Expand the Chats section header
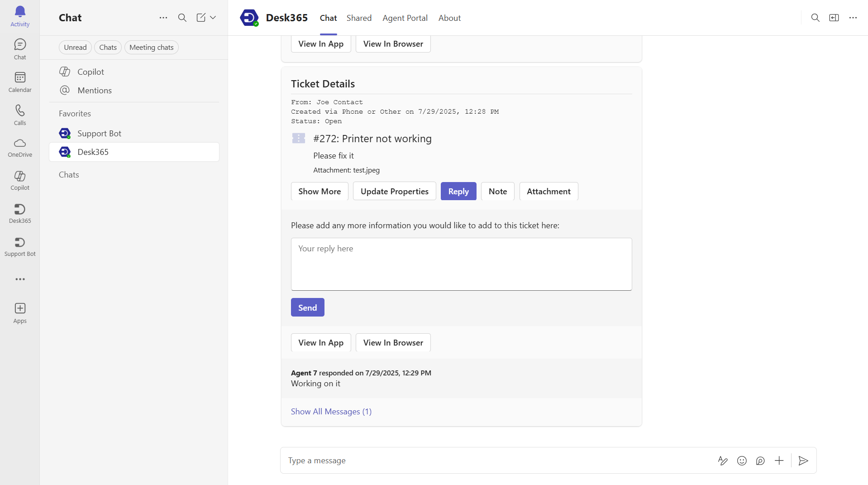Image resolution: width=868 pixels, height=485 pixels. tap(69, 175)
